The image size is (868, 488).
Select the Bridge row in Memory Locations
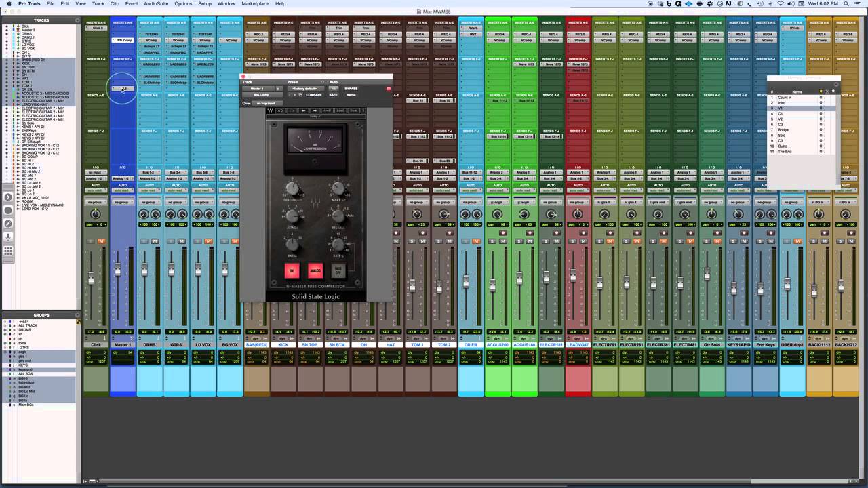tap(802, 130)
